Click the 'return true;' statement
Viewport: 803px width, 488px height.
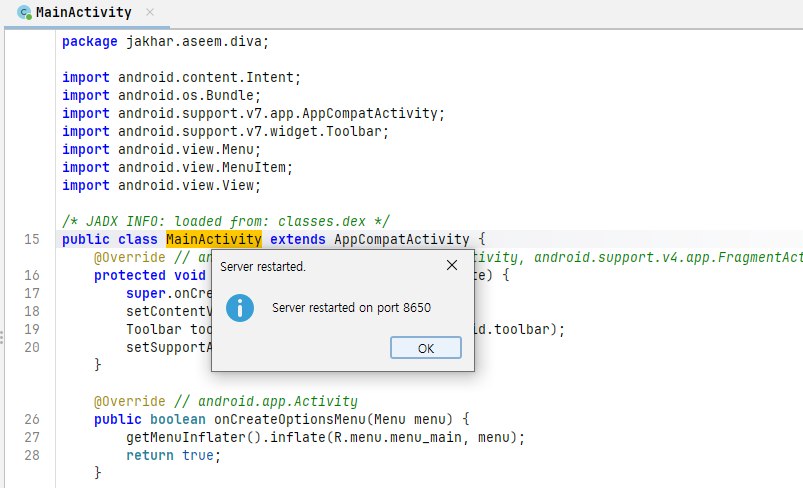pos(174,455)
